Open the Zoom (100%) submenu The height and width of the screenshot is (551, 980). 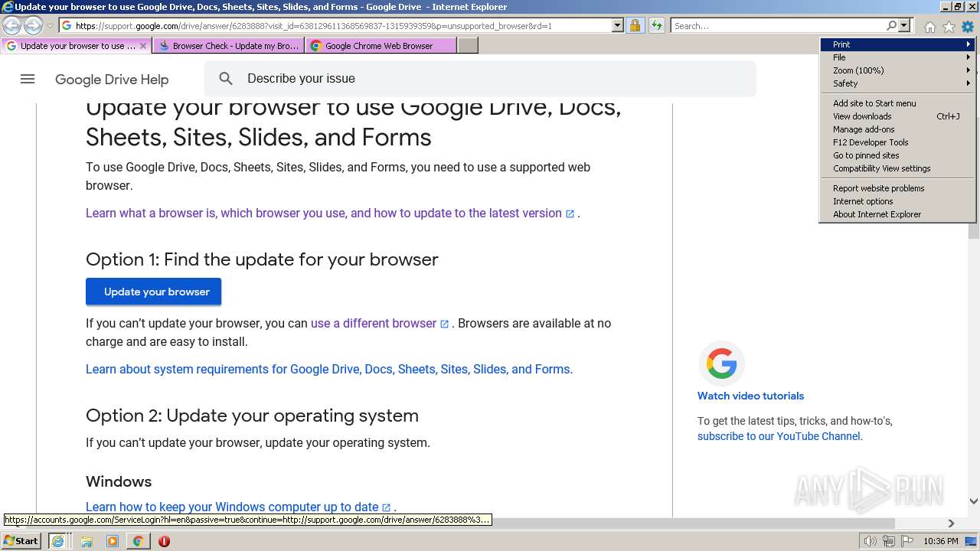[x=897, y=70]
